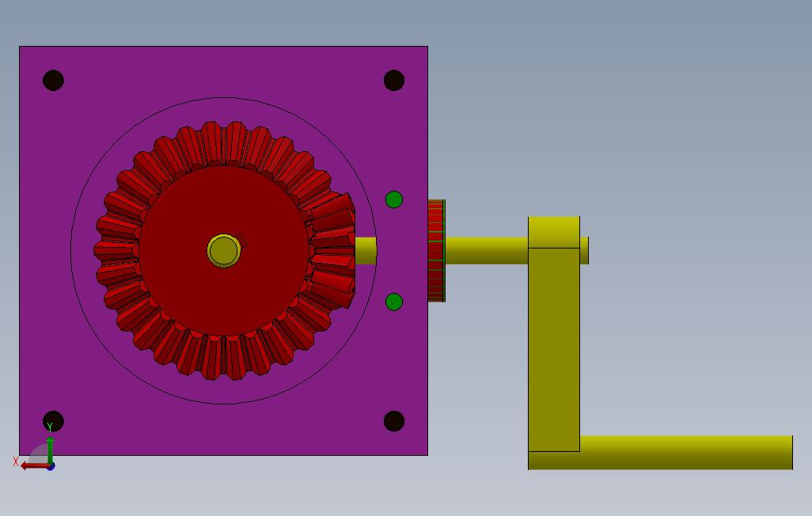Select the bottom-right black mounting hole

[x=394, y=421]
